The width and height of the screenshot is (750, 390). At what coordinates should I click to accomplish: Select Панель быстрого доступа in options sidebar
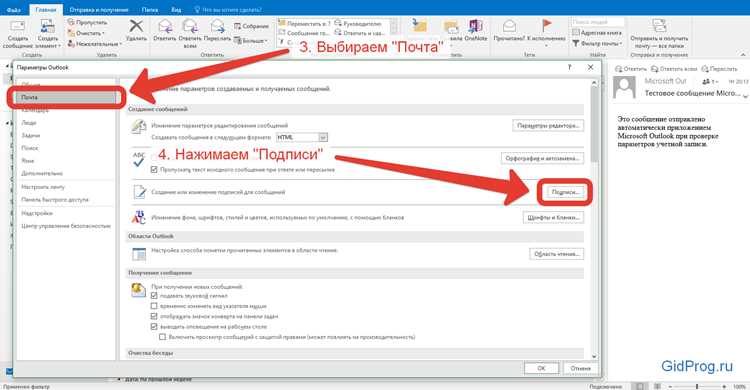66,200
